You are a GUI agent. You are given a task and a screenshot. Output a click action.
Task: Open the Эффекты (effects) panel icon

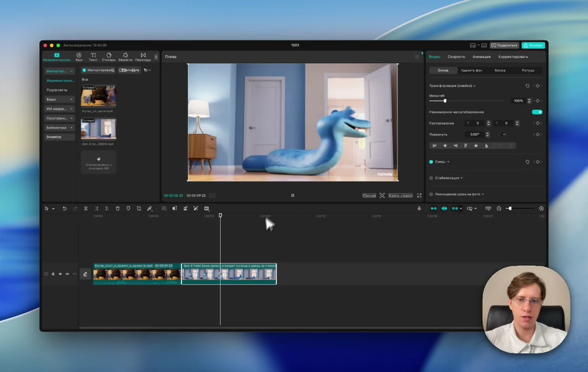click(x=125, y=57)
